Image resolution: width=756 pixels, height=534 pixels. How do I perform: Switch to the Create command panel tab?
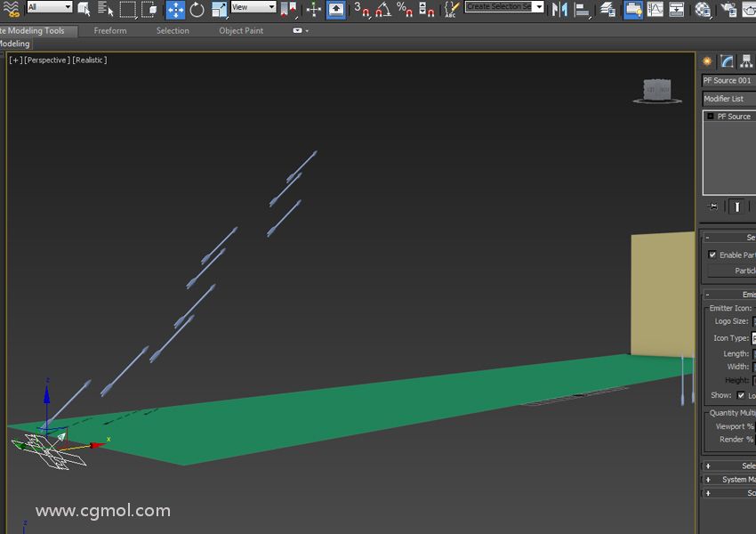click(x=707, y=61)
